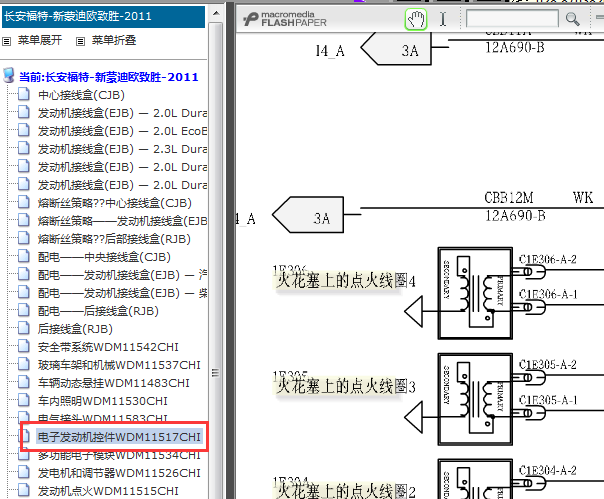Open first 发动机接线盒(EJB) — 2.0L Dura item

tap(122, 113)
